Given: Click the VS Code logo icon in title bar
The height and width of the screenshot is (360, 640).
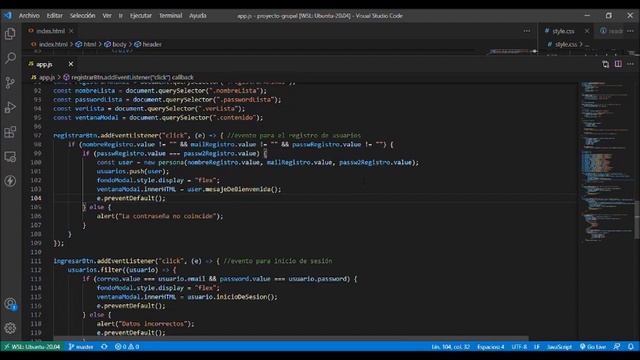Looking at the screenshot, I should pyautogui.click(x=8, y=16).
